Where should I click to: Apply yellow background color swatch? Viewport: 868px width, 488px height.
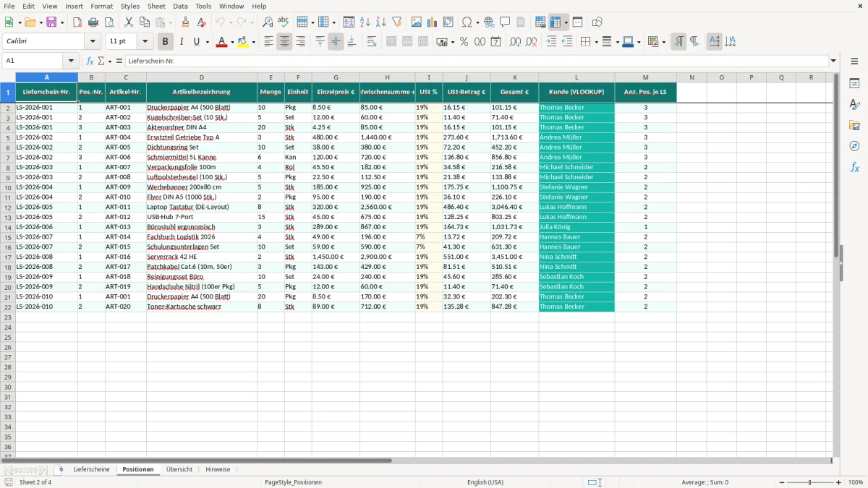pyautogui.click(x=244, y=42)
